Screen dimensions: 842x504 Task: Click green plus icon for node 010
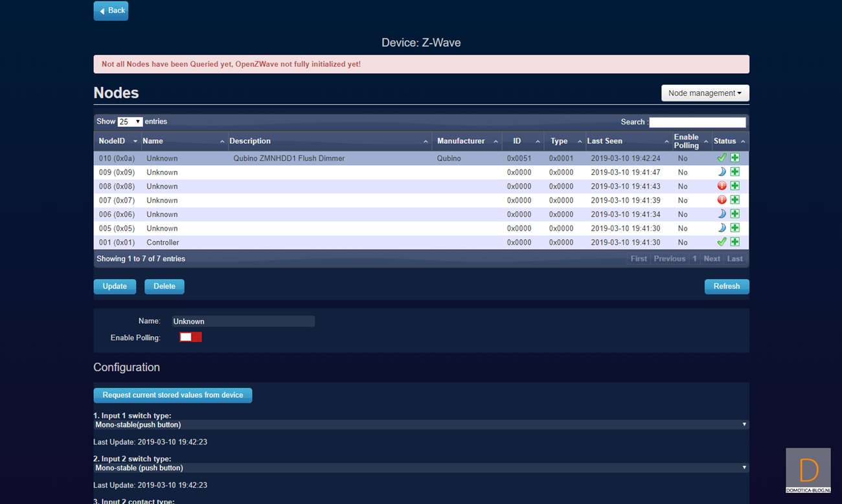[735, 158]
